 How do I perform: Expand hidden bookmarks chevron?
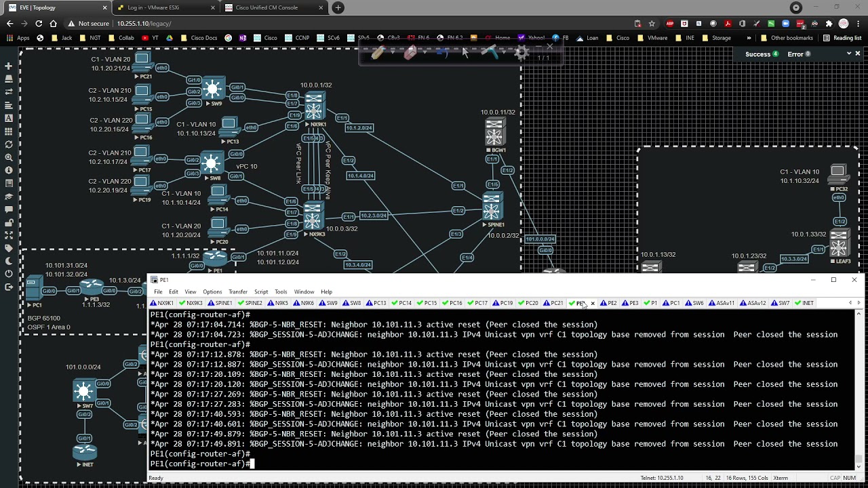pyautogui.click(x=749, y=38)
